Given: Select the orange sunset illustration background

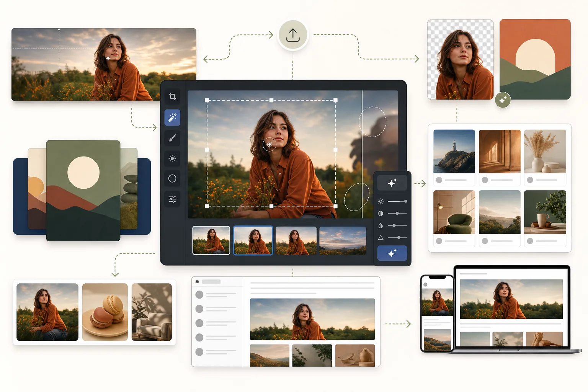Looking at the screenshot, I should pos(535,59).
